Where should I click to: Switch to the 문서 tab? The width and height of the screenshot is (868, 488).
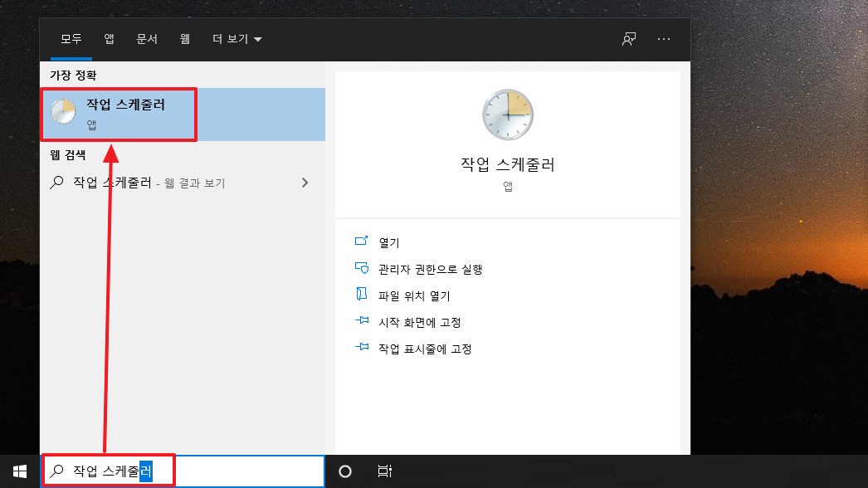[147, 38]
